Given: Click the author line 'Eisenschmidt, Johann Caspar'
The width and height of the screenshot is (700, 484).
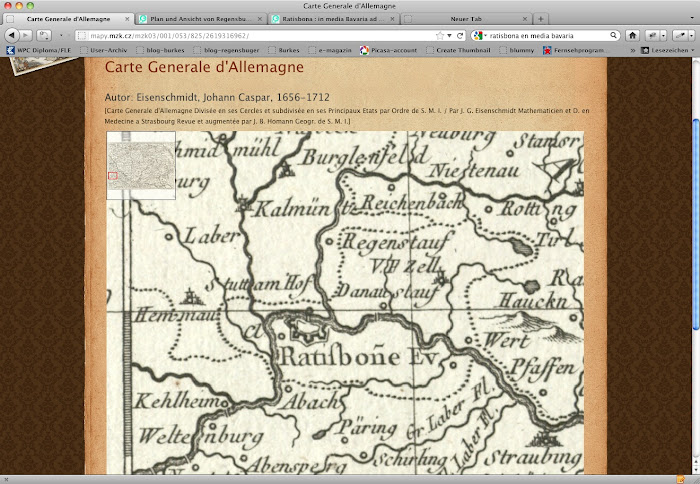Looking at the screenshot, I should pyautogui.click(x=217, y=97).
